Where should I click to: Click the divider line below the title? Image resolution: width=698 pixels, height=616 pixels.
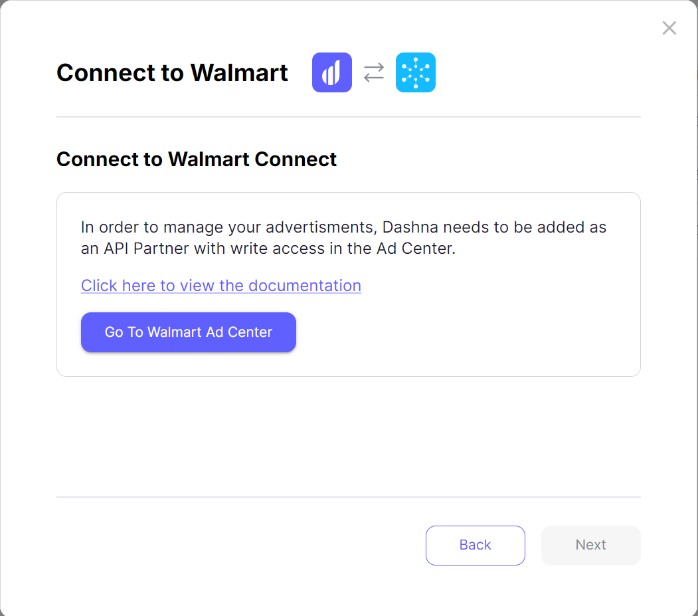point(348,117)
